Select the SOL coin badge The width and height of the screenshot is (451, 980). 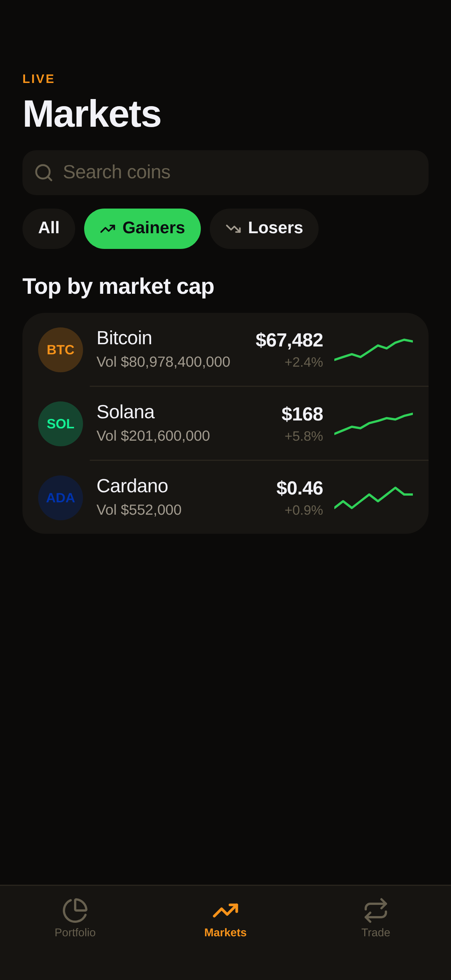point(61,424)
